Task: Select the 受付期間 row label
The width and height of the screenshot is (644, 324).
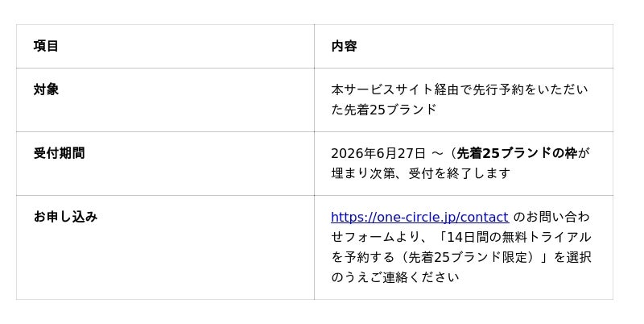Action: [x=59, y=153]
